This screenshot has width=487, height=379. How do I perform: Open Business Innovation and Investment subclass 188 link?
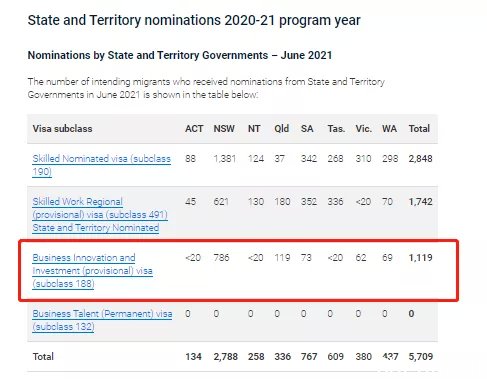pos(92,271)
